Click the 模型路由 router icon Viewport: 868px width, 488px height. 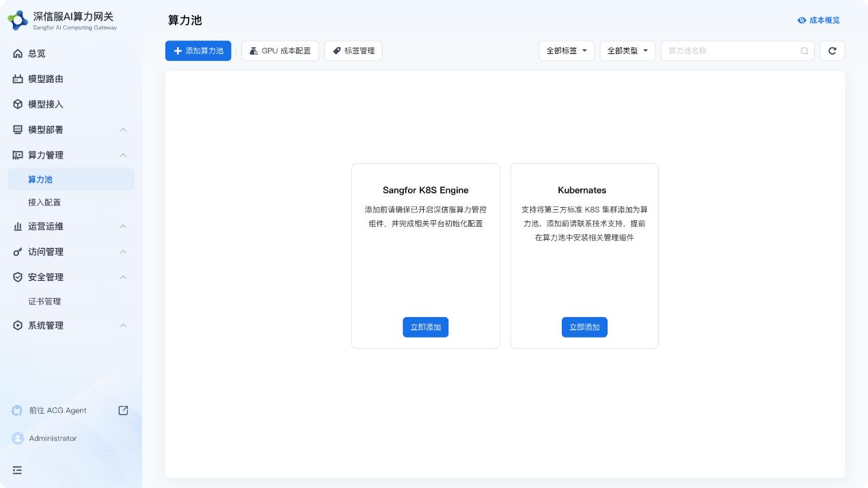18,79
